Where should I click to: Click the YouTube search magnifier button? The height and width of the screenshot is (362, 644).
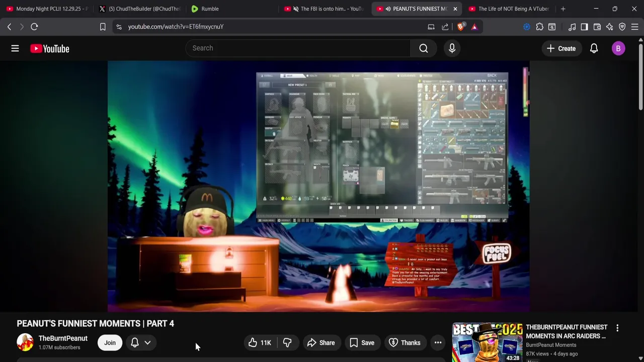tap(424, 48)
